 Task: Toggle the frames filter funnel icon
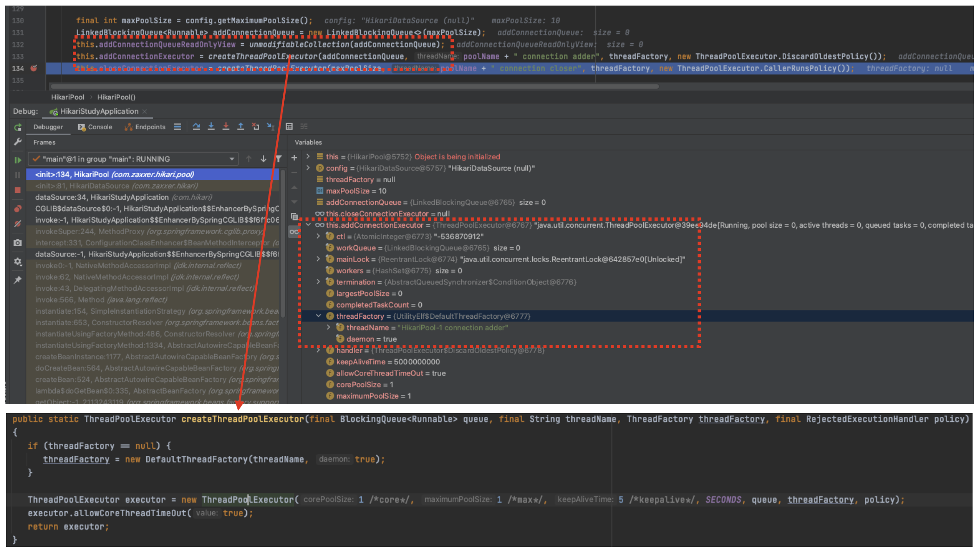(278, 159)
